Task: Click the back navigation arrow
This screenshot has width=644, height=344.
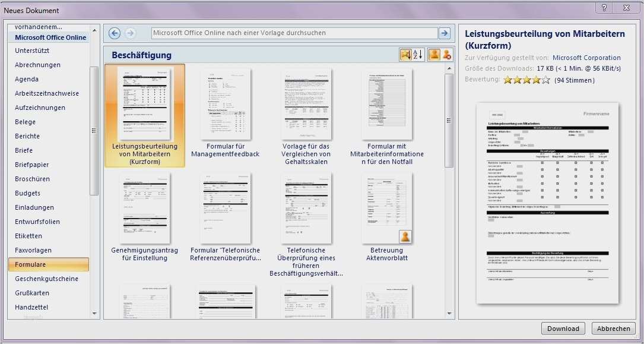Action: (114, 33)
